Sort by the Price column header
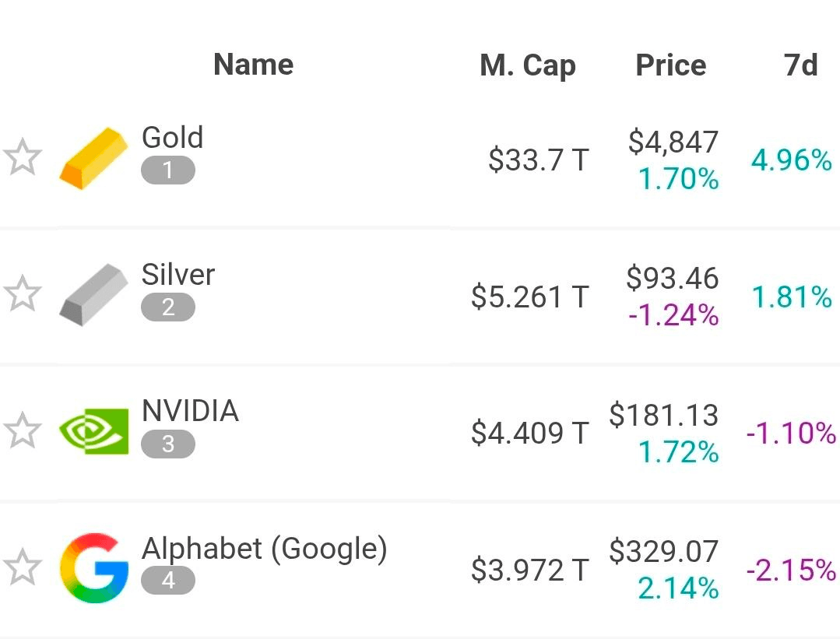840x639 pixels. (x=670, y=65)
